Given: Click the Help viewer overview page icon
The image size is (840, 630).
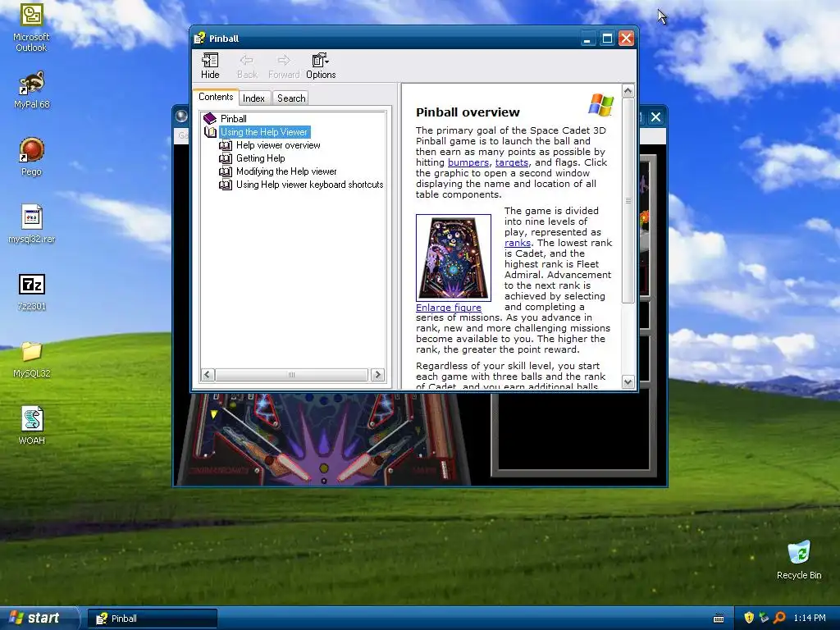Looking at the screenshot, I should (226, 145).
